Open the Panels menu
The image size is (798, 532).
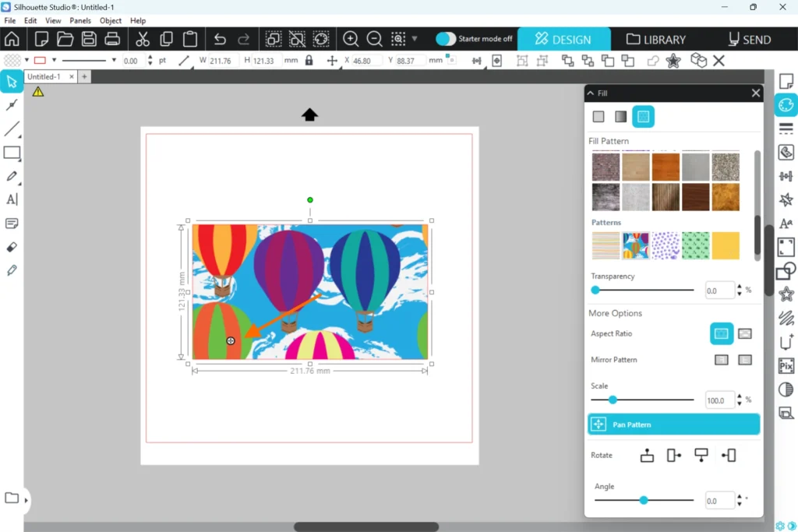pyautogui.click(x=80, y=20)
